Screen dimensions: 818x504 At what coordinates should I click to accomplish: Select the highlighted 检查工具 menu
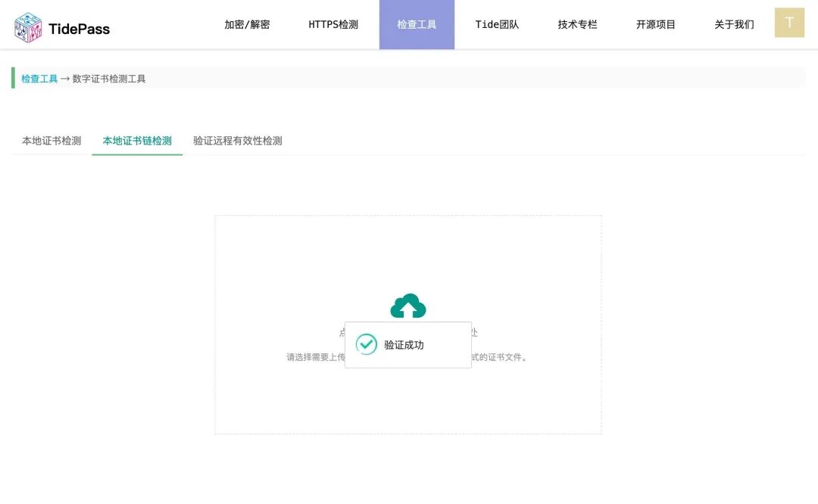(417, 24)
